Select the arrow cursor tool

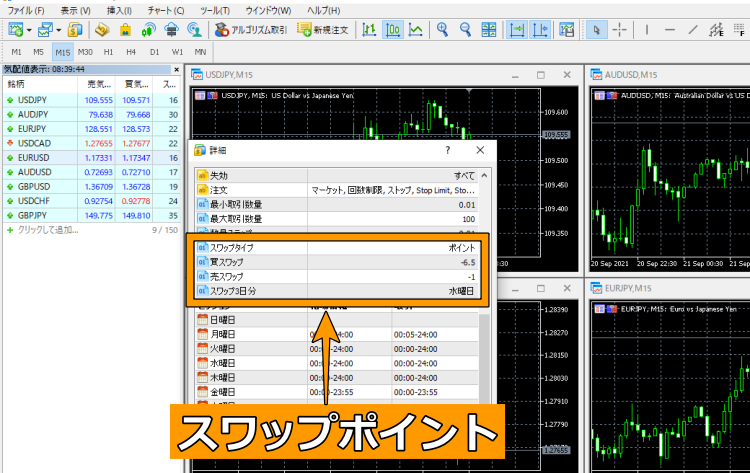(x=597, y=29)
